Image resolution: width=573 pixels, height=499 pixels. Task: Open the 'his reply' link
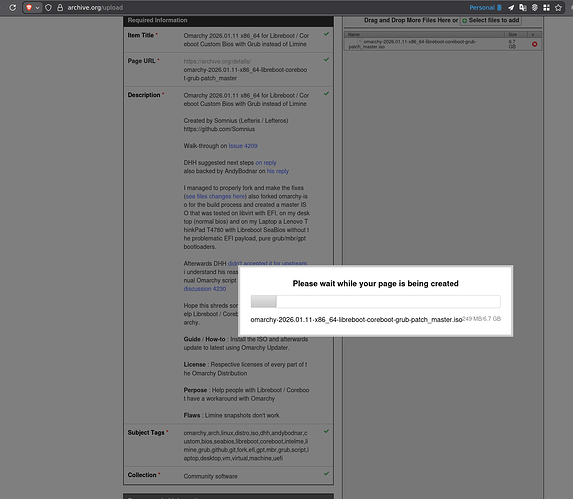pyautogui.click(x=277, y=171)
